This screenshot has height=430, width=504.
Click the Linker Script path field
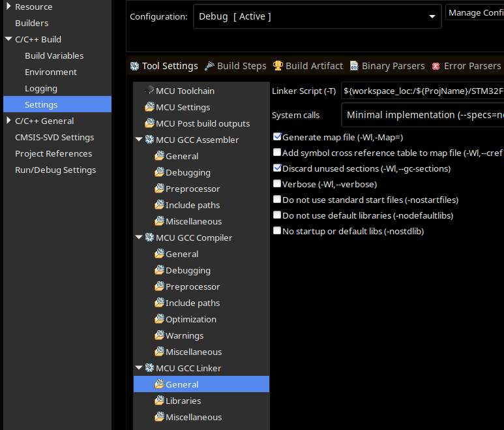(x=422, y=91)
